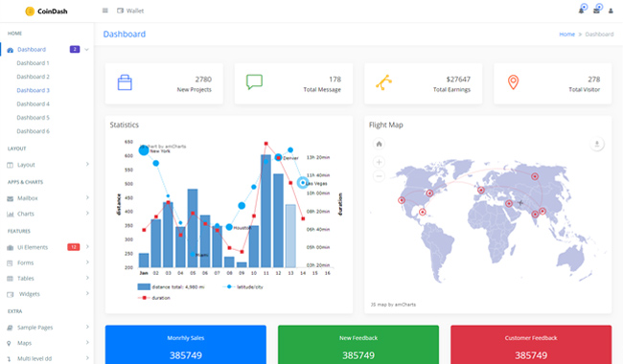Image resolution: width=623 pixels, height=364 pixels.
Task: Open Dashboard 4 page
Action: [x=33, y=104]
